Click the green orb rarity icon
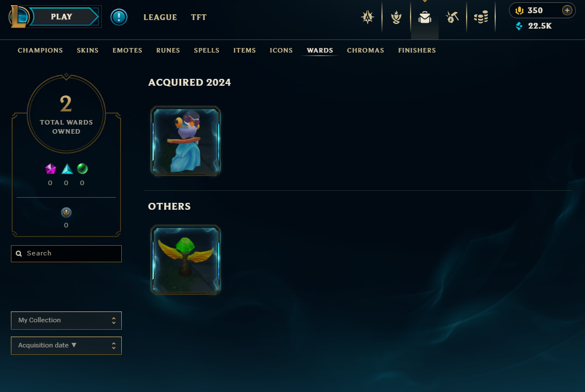Image resolution: width=585 pixels, height=392 pixels. coord(82,169)
